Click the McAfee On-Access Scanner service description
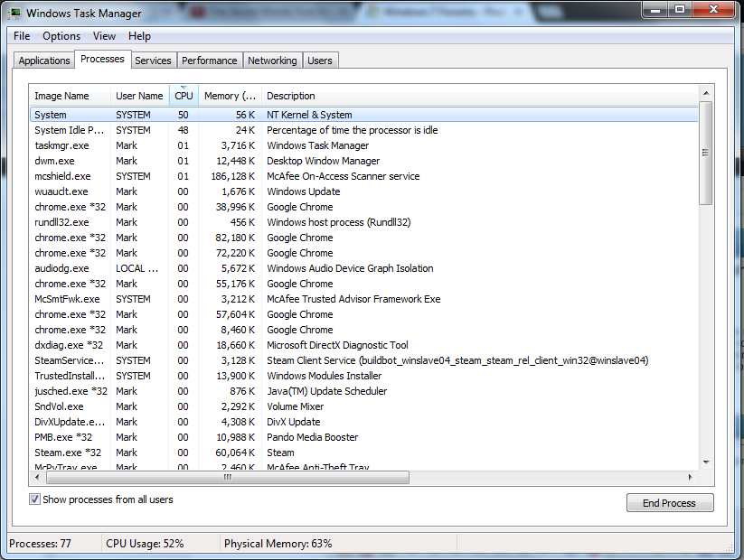This screenshot has height=560, width=744. tap(343, 176)
